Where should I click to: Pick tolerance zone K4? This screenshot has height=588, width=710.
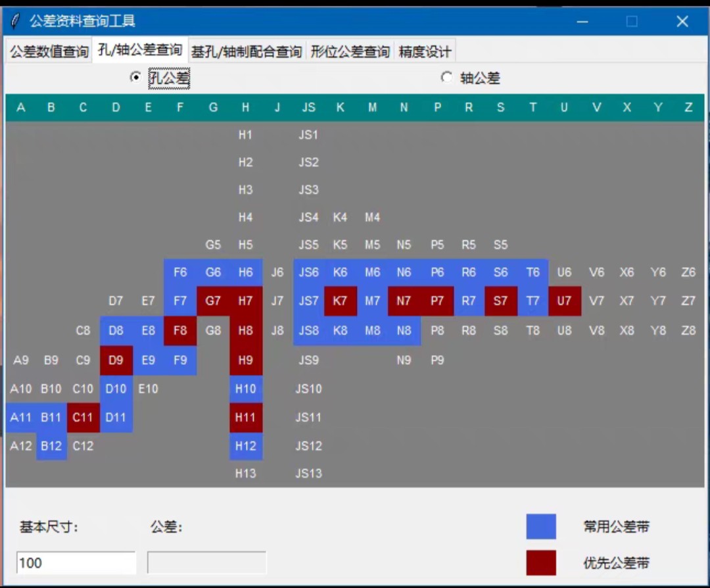pos(340,218)
